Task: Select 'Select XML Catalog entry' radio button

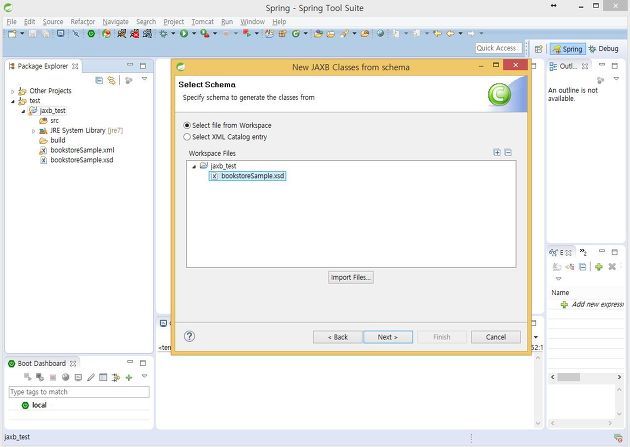Action: pos(187,137)
